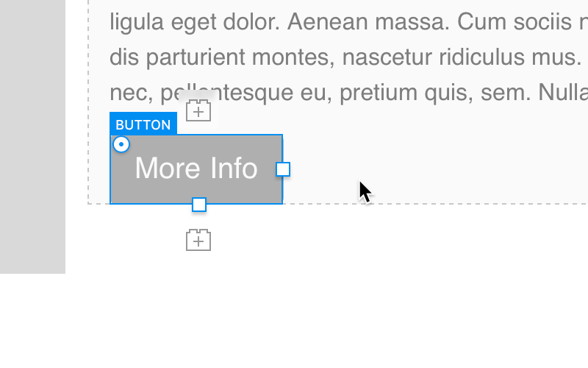Click the add-element brick icon below the button
This screenshot has width=588, height=368.
(x=198, y=240)
